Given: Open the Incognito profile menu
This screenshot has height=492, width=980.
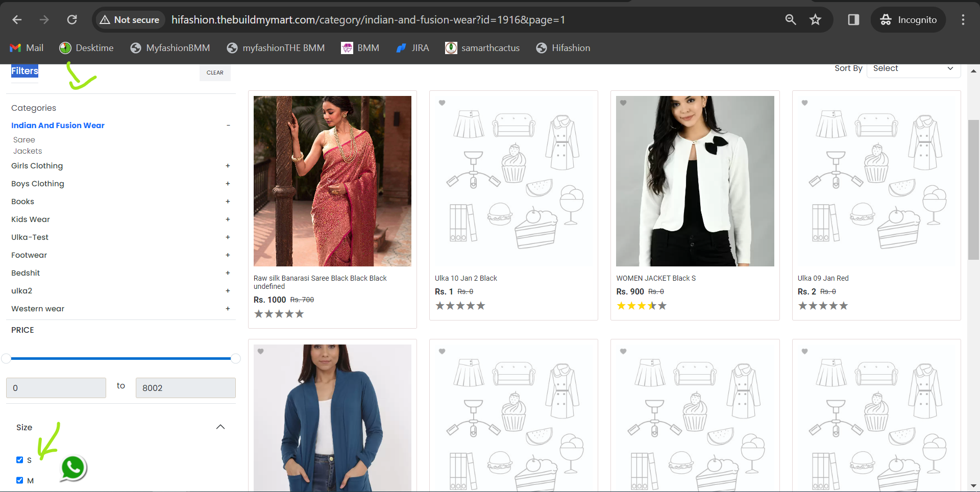Looking at the screenshot, I should (x=908, y=20).
